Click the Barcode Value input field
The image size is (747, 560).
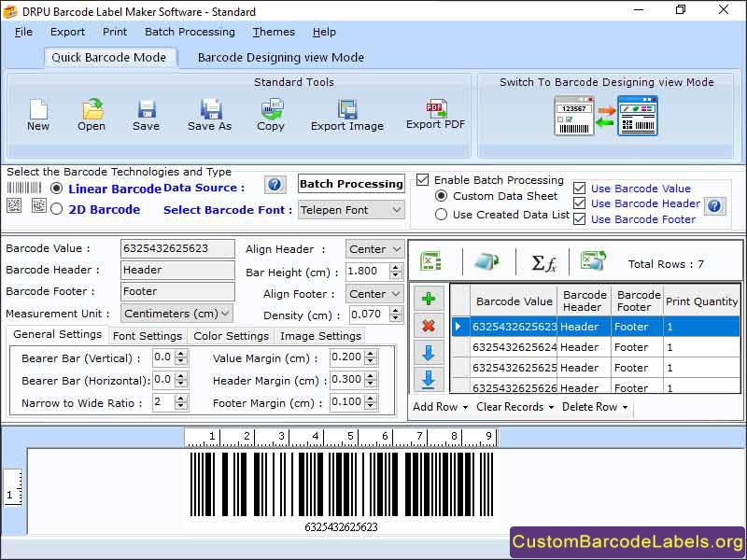(x=177, y=248)
